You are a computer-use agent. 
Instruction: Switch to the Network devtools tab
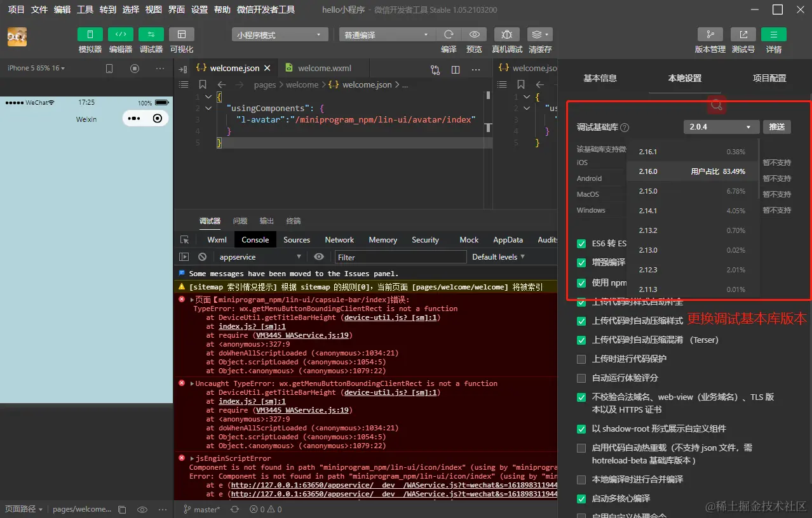click(339, 240)
